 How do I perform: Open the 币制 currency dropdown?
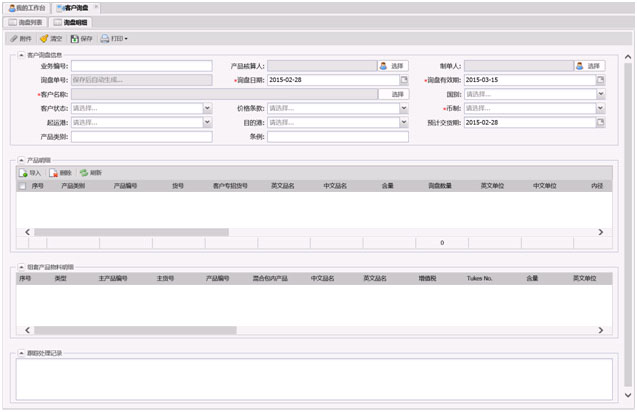pos(601,108)
